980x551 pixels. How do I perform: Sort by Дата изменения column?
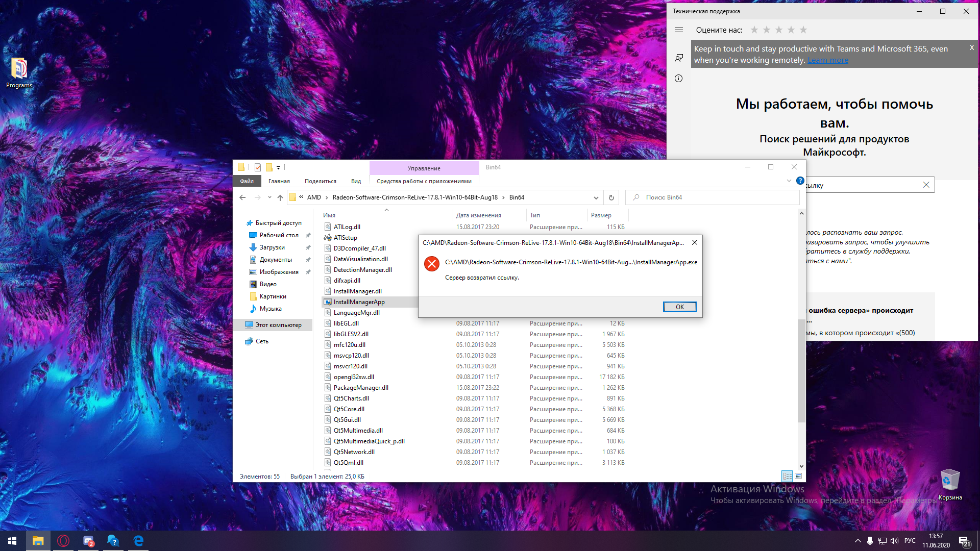pos(489,215)
